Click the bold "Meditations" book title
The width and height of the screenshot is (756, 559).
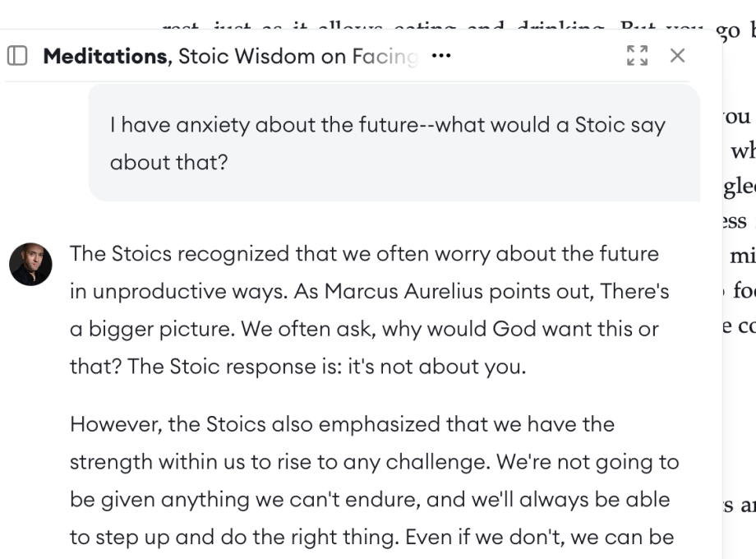pyautogui.click(x=104, y=56)
